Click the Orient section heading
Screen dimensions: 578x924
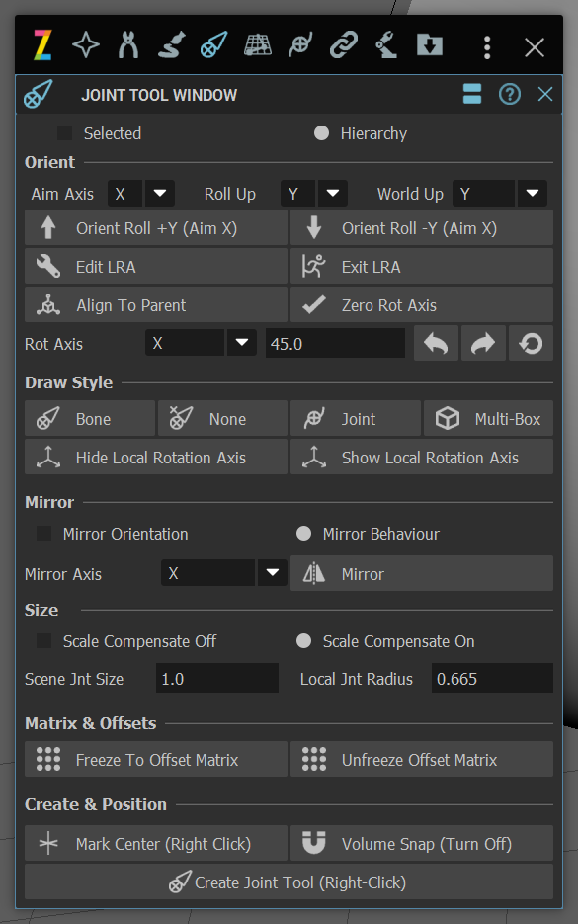[49, 162]
